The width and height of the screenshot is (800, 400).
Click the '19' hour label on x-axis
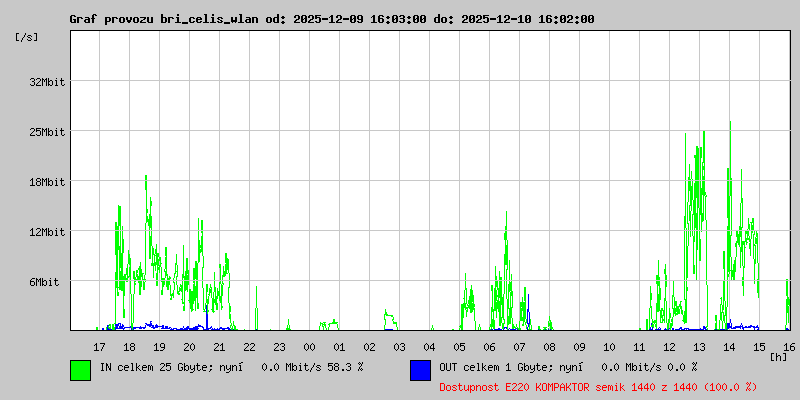[160, 347]
